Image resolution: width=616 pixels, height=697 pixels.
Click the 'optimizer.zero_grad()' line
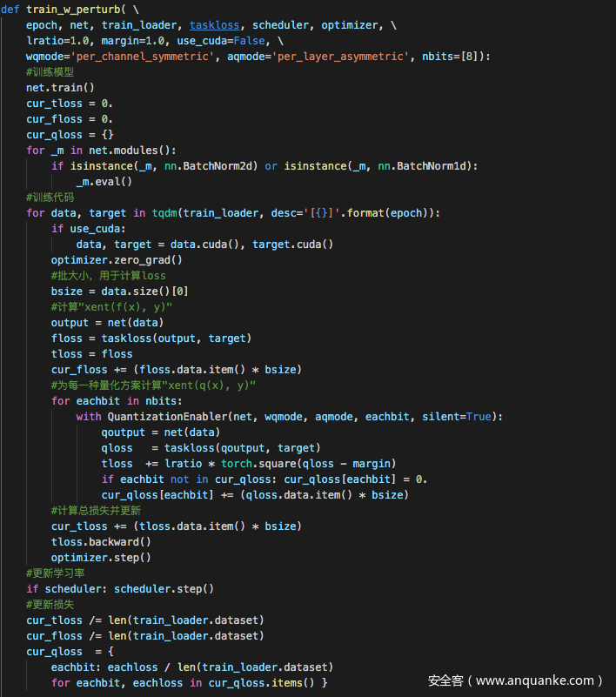point(117,260)
